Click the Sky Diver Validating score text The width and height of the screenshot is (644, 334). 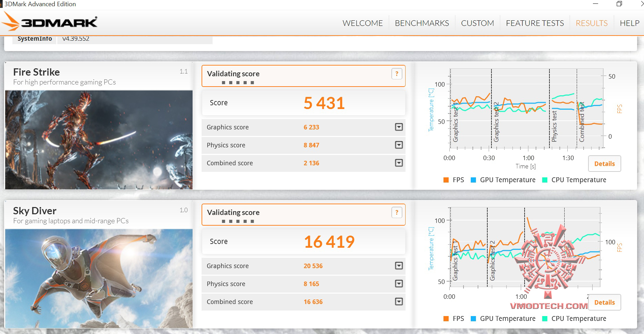click(x=233, y=213)
